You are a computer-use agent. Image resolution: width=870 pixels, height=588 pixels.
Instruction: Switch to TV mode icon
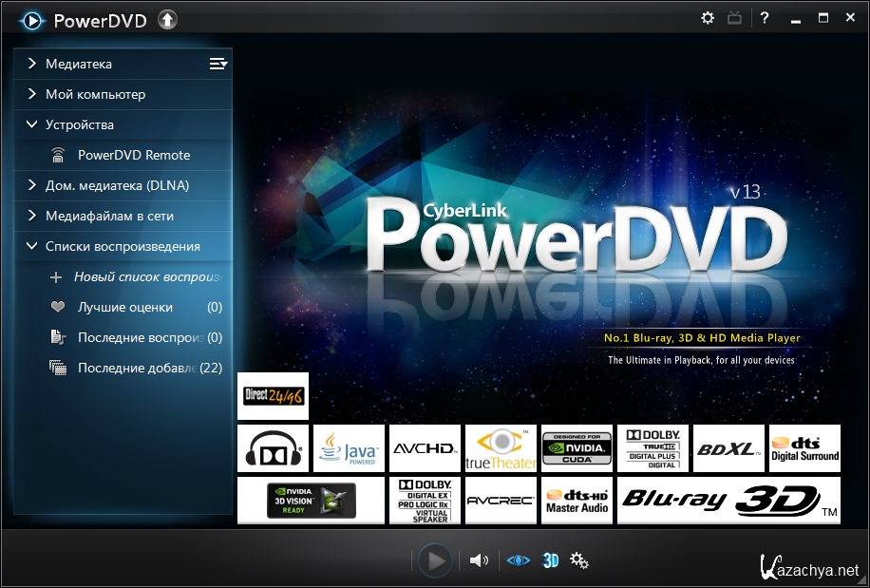pos(735,18)
